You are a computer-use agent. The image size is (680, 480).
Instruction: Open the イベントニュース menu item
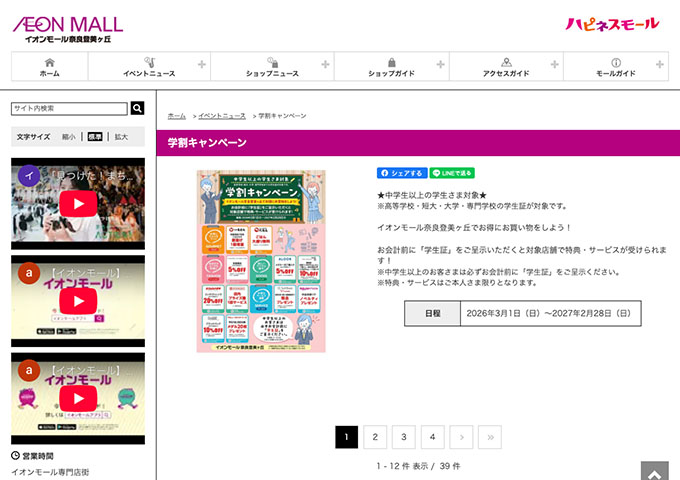point(149,67)
